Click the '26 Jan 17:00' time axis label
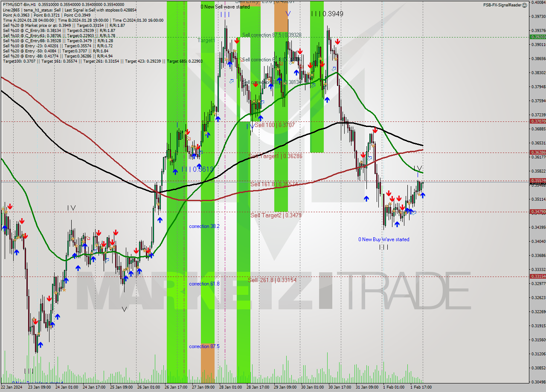This screenshot has width=546, height=392. click(x=176, y=387)
